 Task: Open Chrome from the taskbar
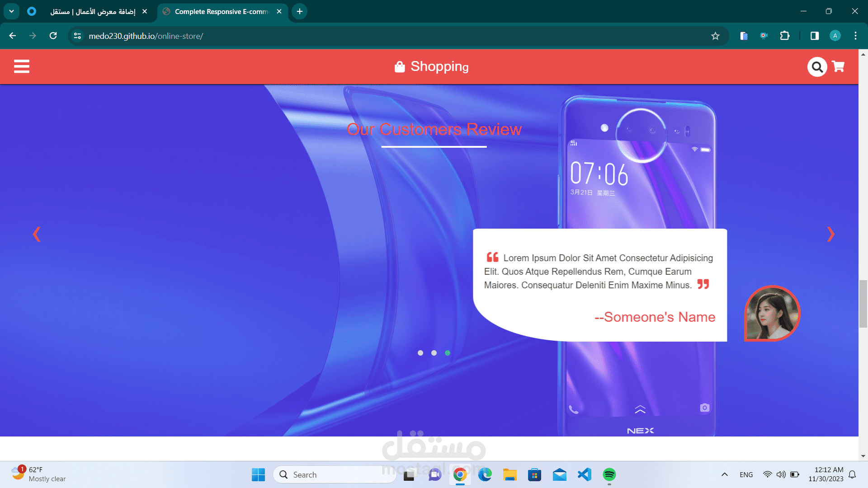[460, 474]
